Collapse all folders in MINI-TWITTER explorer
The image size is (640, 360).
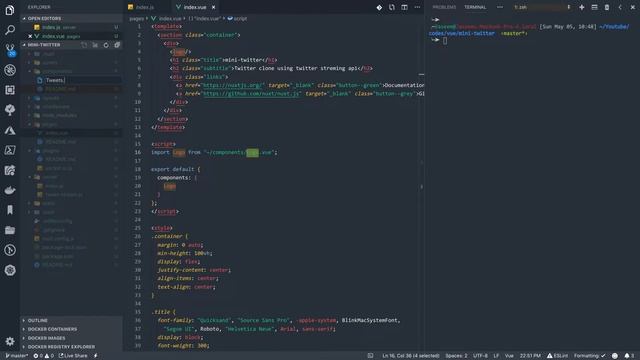pos(117,45)
